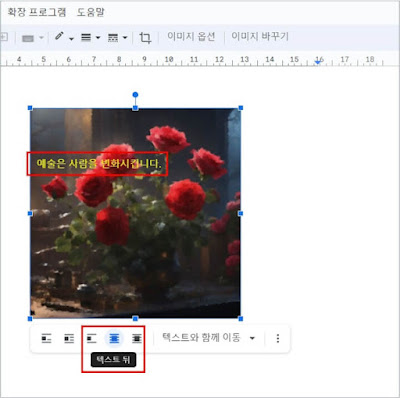
Task: Click the bottom-center resize handle
Action: 135,319
